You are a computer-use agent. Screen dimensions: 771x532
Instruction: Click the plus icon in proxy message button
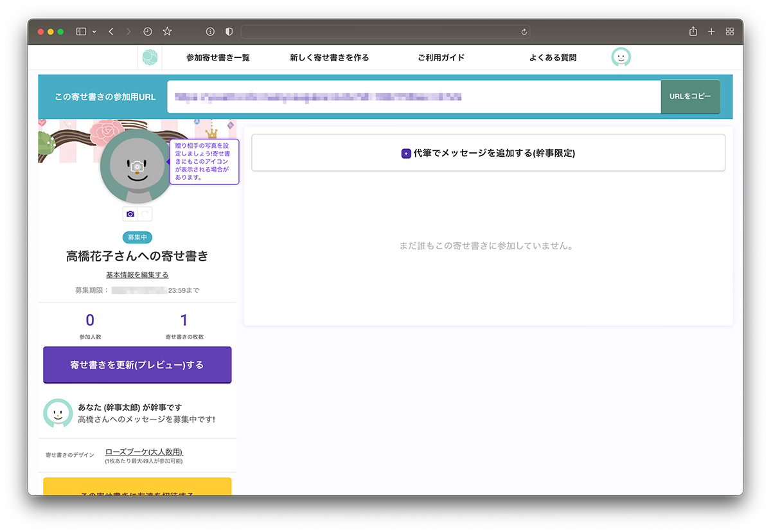406,154
